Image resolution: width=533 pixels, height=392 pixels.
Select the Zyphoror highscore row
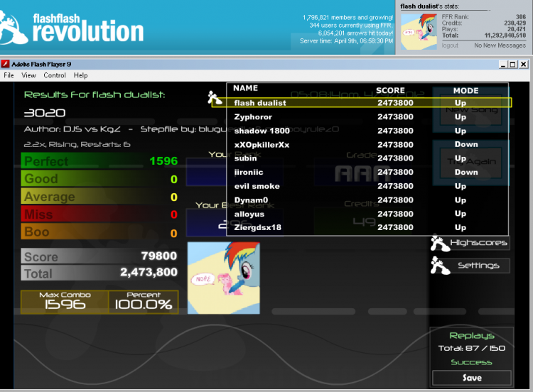tap(369, 117)
